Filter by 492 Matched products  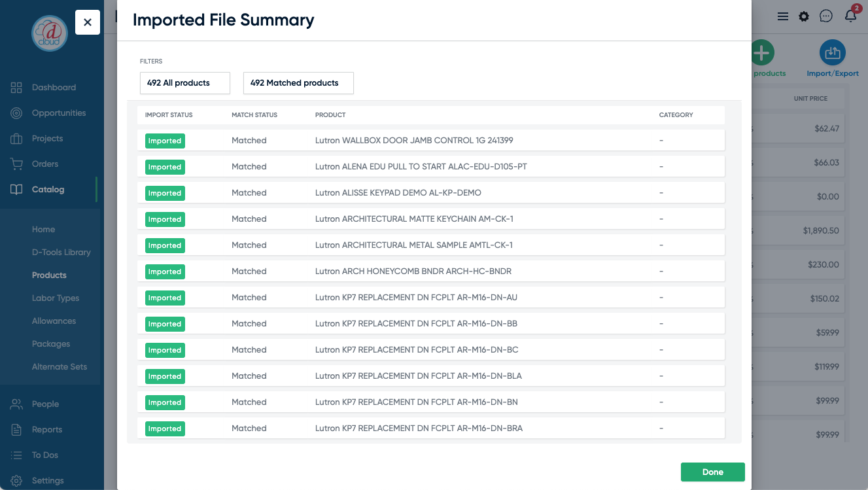(x=298, y=83)
